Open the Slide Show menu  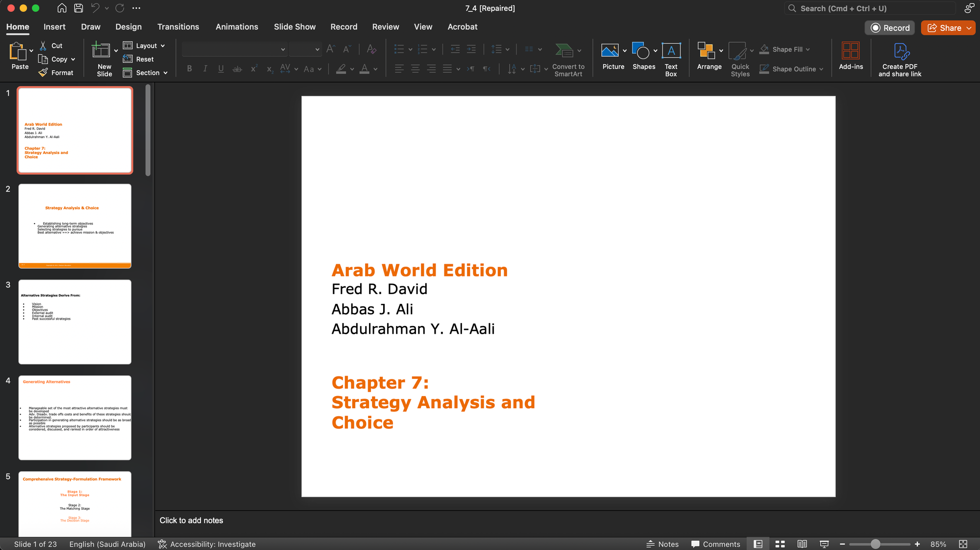(x=294, y=27)
